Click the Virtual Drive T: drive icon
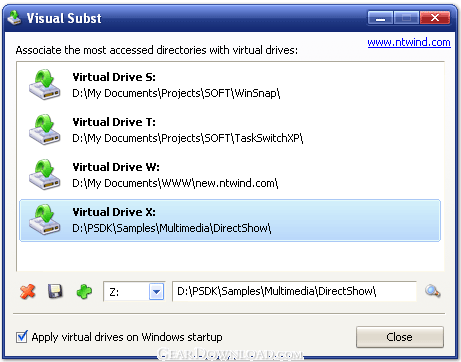 (44, 129)
